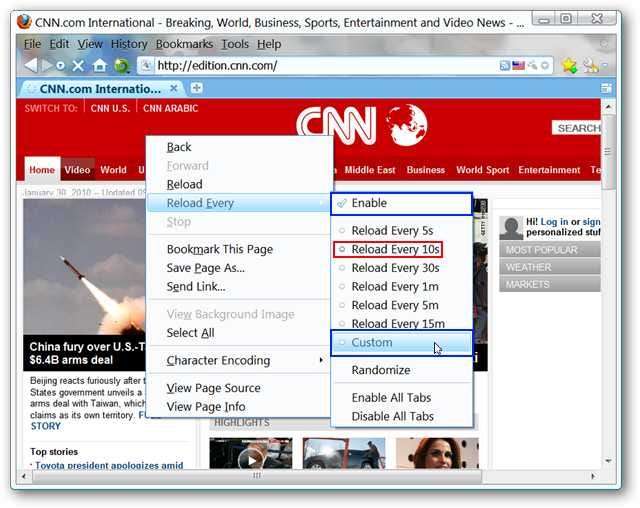Select Reload Every 5m option
This screenshot has height=508, width=640.
coord(402,305)
